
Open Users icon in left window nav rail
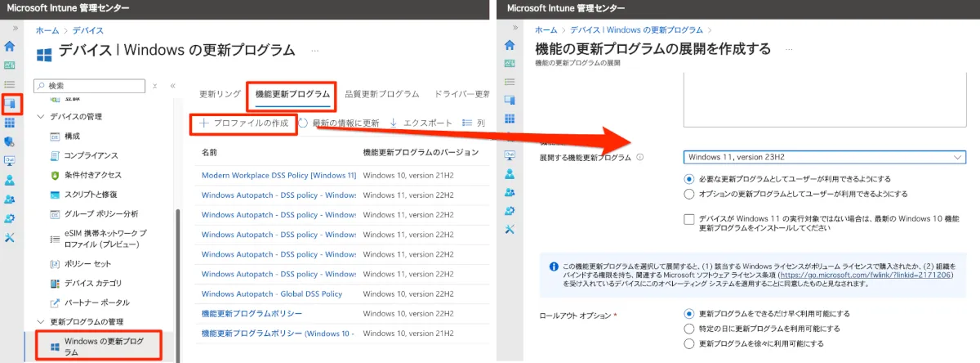[x=10, y=180]
